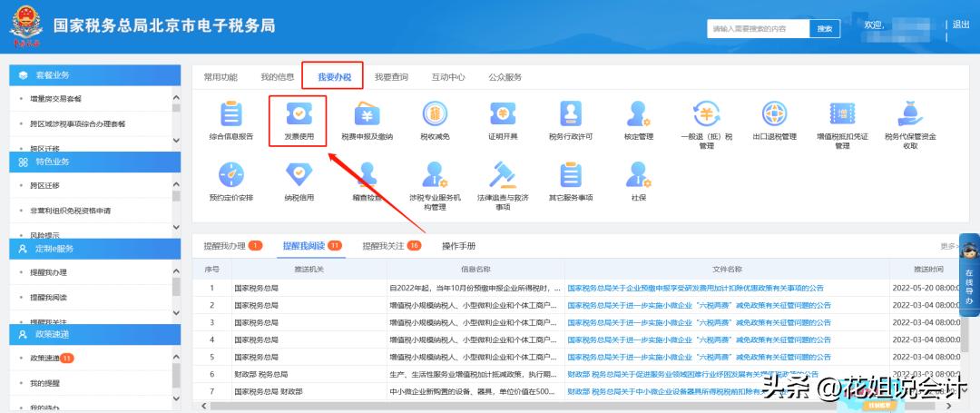Click down arrow in 特色业务 list
980x413 pixels.
(x=176, y=228)
